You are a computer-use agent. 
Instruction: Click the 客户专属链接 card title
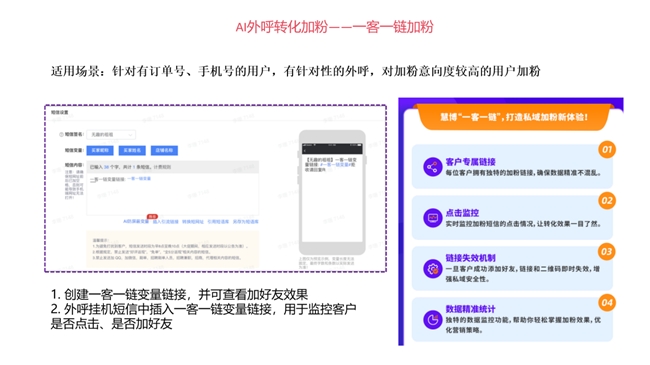click(471, 162)
